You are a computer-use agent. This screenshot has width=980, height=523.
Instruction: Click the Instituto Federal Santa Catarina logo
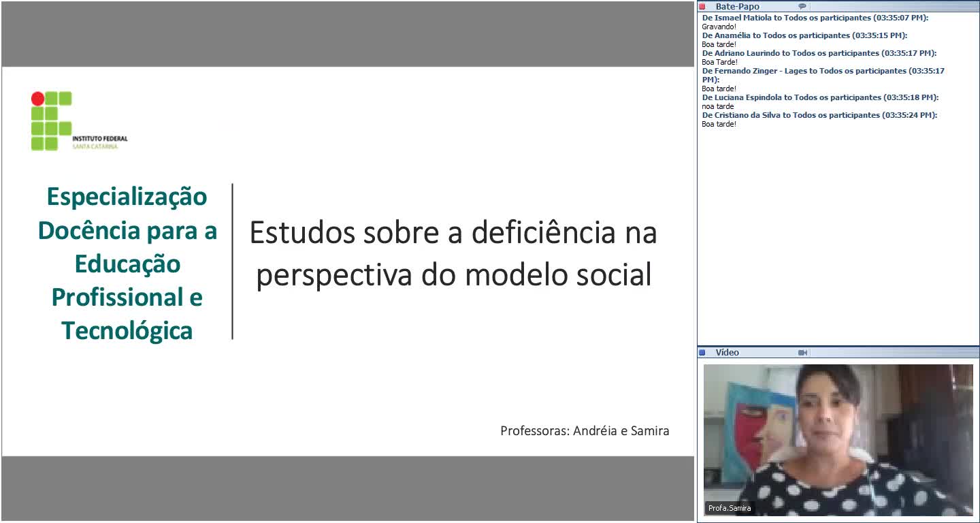coord(79,121)
